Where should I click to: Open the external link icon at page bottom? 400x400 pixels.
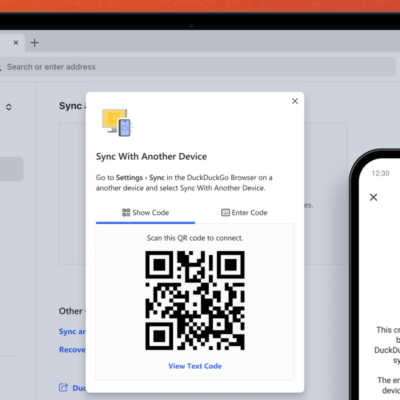63,387
